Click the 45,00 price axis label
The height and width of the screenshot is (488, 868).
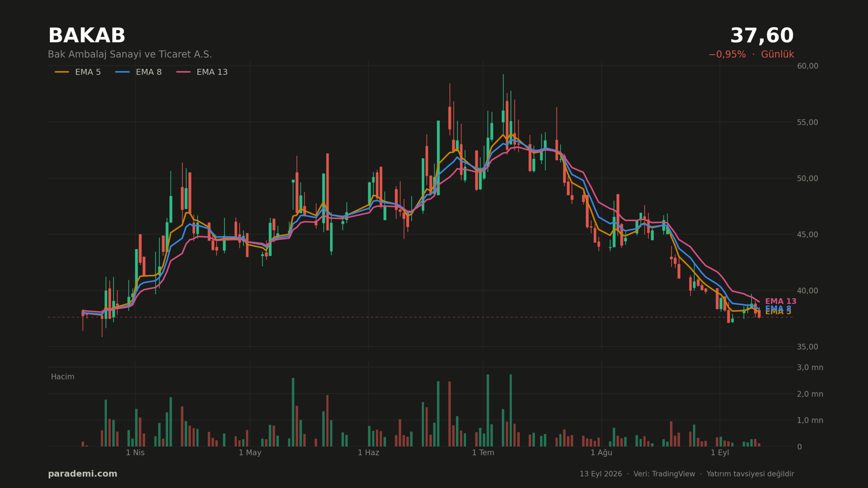click(x=807, y=235)
